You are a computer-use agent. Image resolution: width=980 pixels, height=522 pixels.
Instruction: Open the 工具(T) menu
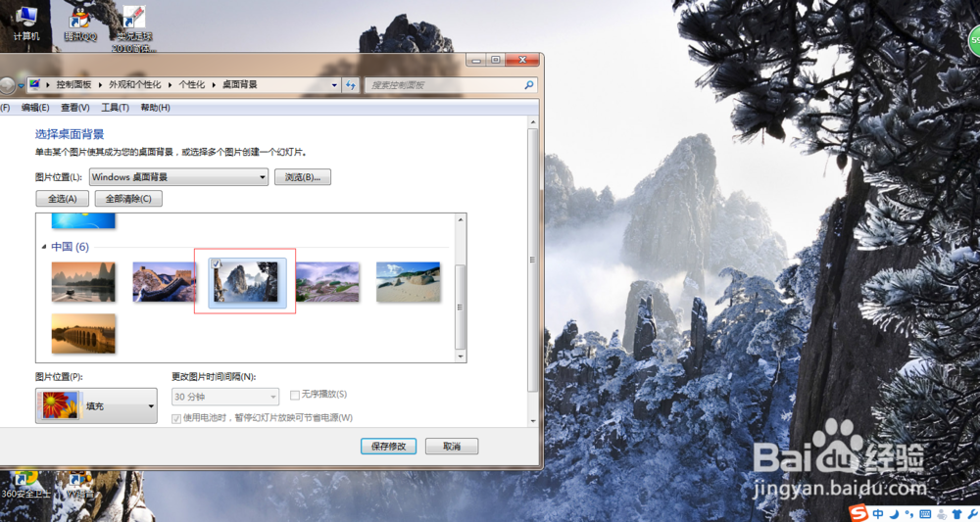coord(115,108)
